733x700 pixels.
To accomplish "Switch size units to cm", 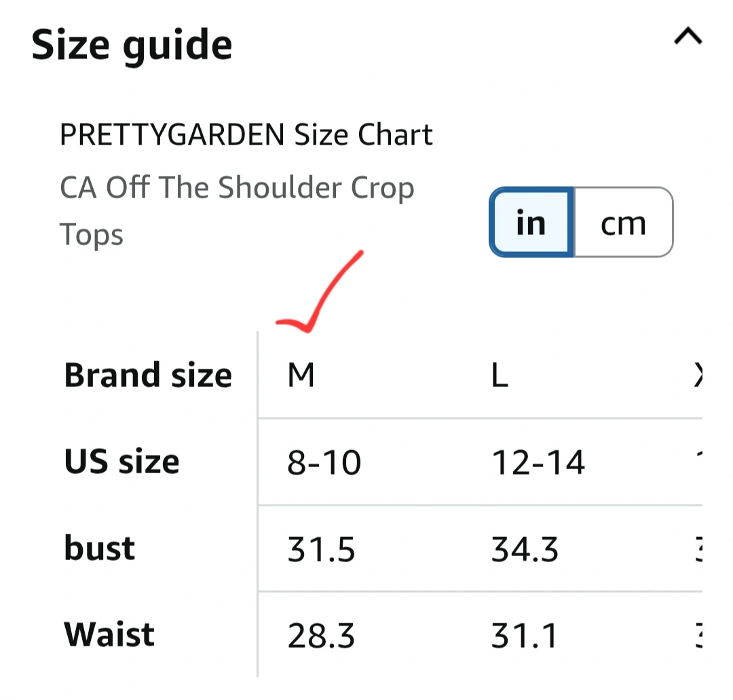I will pos(623,223).
